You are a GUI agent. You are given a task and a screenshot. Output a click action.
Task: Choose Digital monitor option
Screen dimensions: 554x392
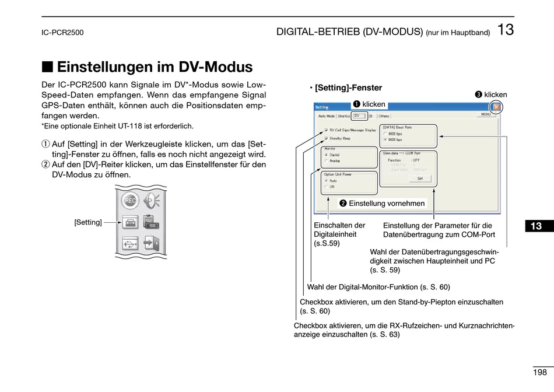pyautogui.click(x=326, y=155)
